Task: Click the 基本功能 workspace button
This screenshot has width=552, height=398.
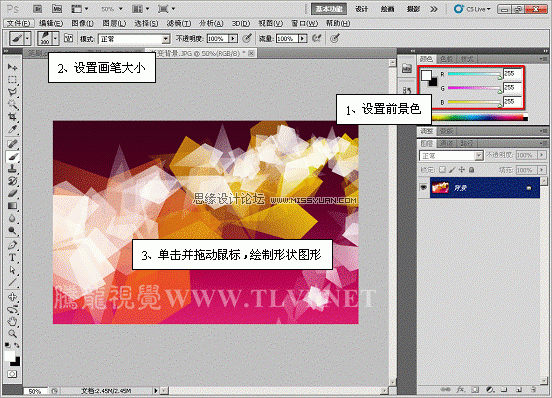Action: [x=329, y=9]
